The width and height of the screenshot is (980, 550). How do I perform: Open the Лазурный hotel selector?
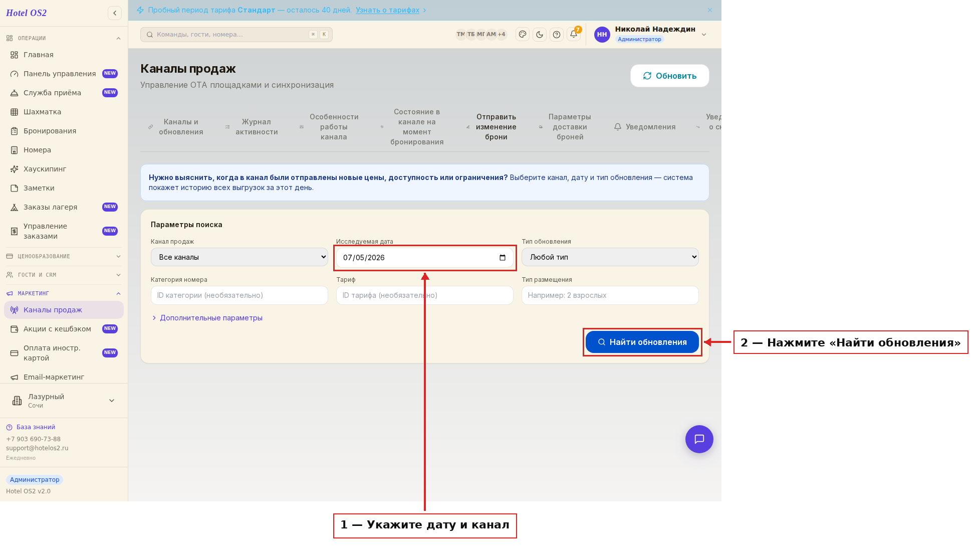pyautogui.click(x=64, y=401)
